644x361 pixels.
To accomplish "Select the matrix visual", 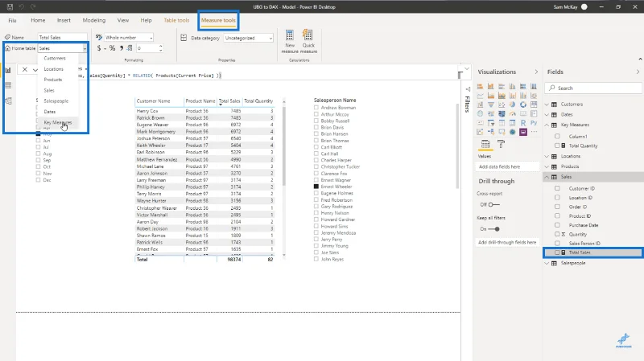I will tap(512, 123).
